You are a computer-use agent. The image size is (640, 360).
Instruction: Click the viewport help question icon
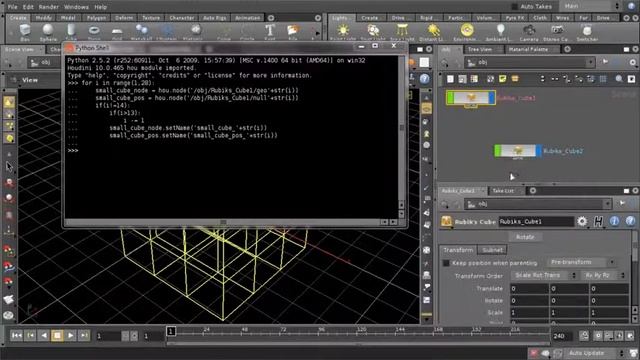pyautogui.click(x=424, y=79)
